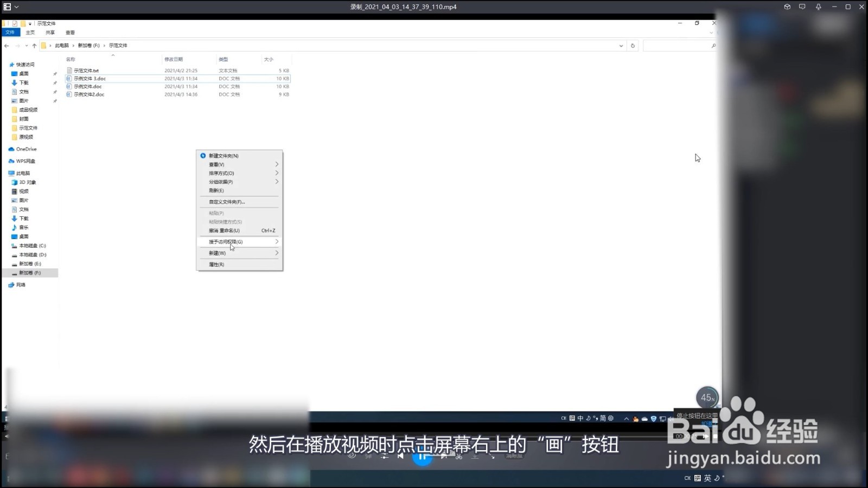Click the cube icon in the player title bar
The height and width of the screenshot is (488, 868).
(x=787, y=7)
